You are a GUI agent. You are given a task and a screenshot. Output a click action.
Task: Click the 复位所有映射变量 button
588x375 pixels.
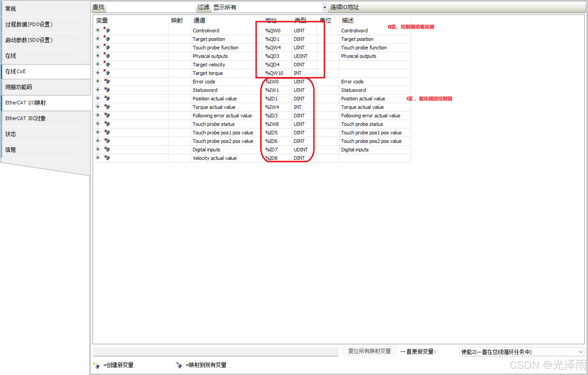click(369, 351)
